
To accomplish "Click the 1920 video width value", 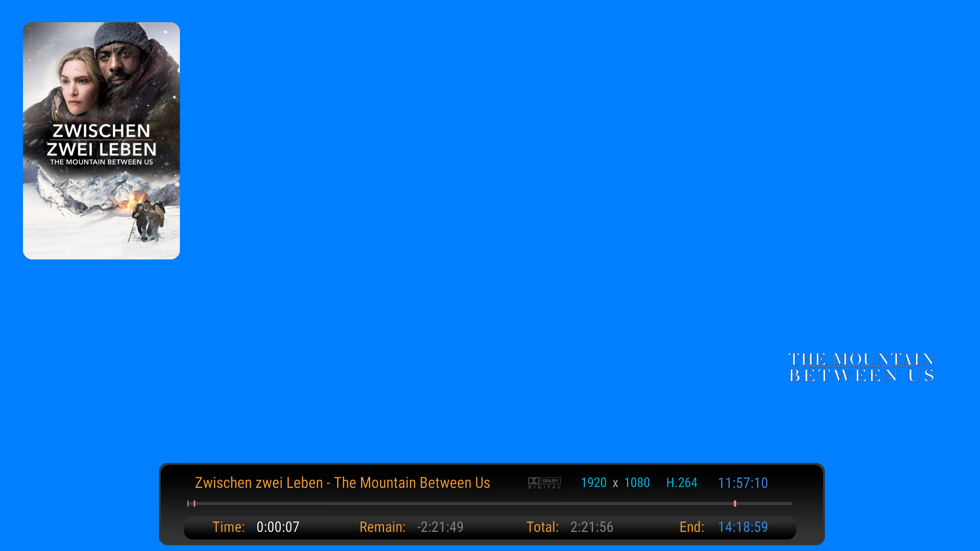I will point(593,483).
